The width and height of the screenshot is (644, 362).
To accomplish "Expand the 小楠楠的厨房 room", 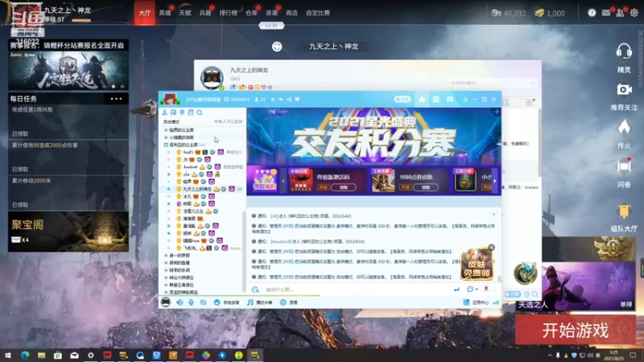I will coord(166,138).
